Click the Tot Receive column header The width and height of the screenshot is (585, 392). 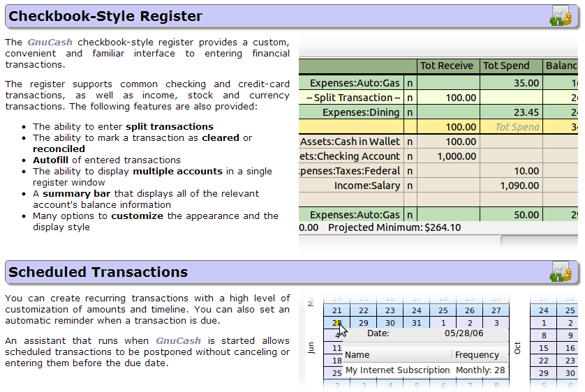pyautogui.click(x=447, y=66)
